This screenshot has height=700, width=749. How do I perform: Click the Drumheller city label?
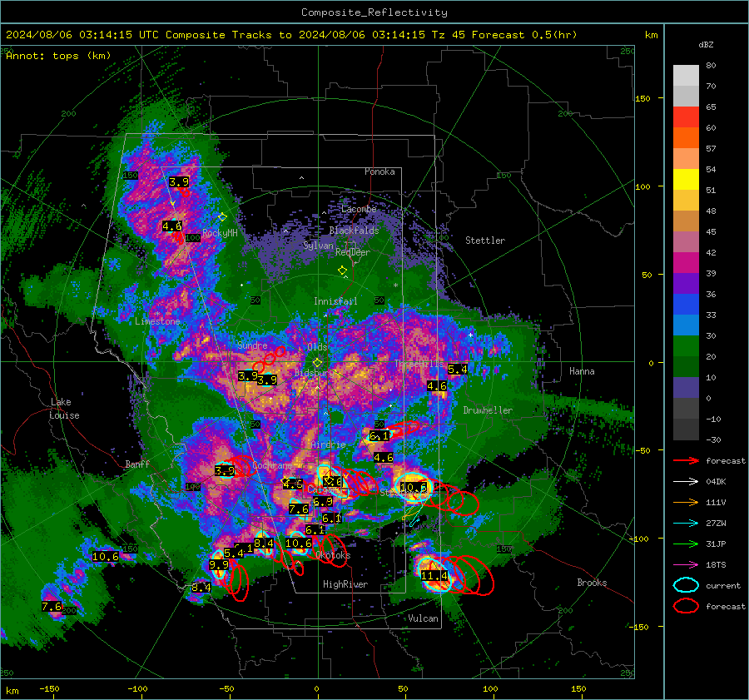click(488, 410)
